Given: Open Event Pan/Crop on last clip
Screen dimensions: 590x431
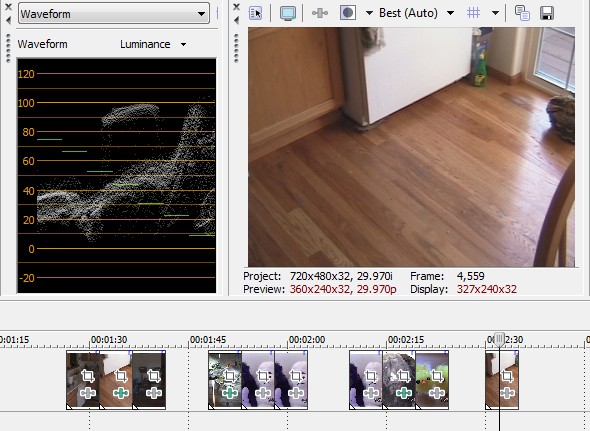Looking at the screenshot, I should (506, 376).
